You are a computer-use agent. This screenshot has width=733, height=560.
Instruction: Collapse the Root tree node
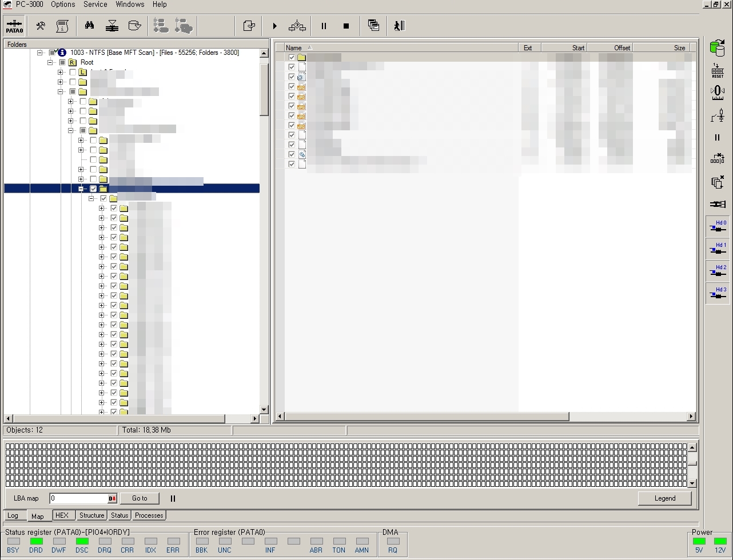[x=50, y=62]
